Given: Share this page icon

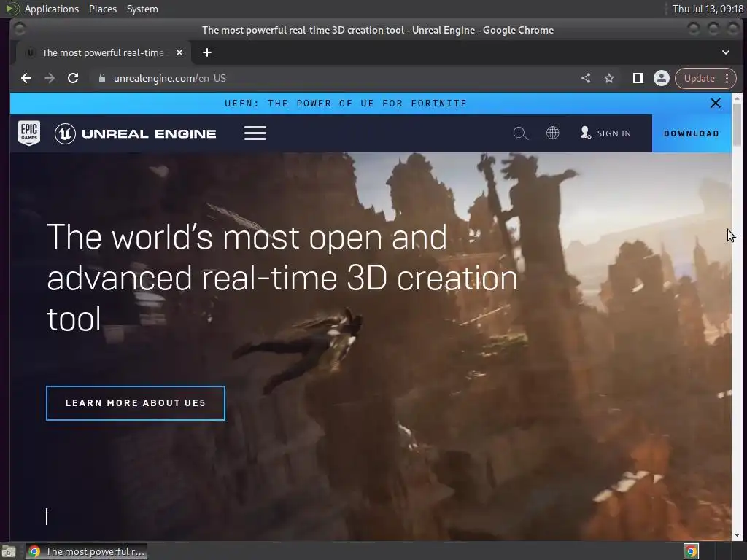Looking at the screenshot, I should [x=586, y=78].
